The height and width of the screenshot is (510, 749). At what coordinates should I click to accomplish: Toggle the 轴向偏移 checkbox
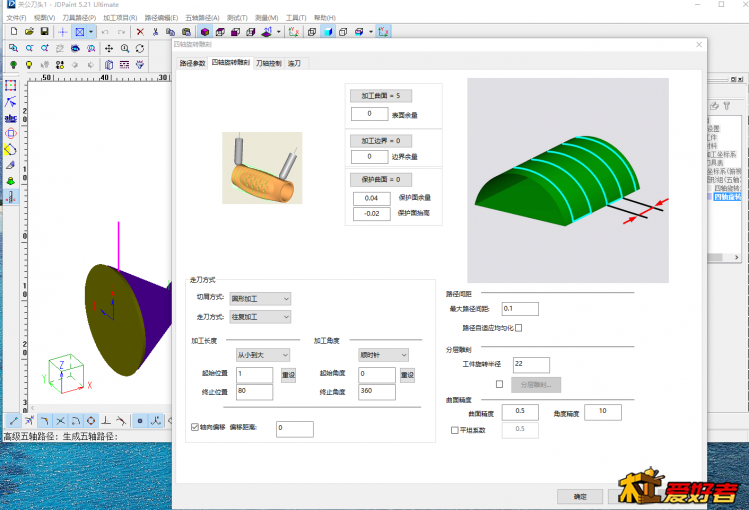tap(195, 427)
